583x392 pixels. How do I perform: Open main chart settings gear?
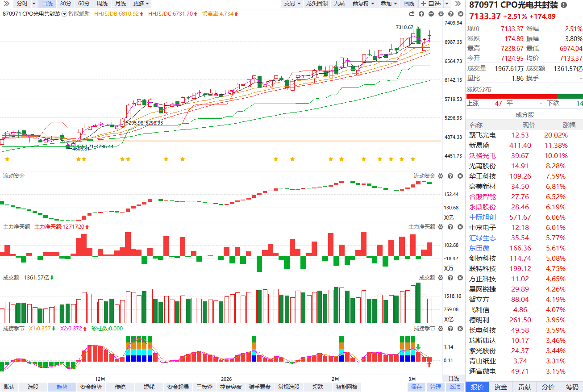[x=441, y=14]
